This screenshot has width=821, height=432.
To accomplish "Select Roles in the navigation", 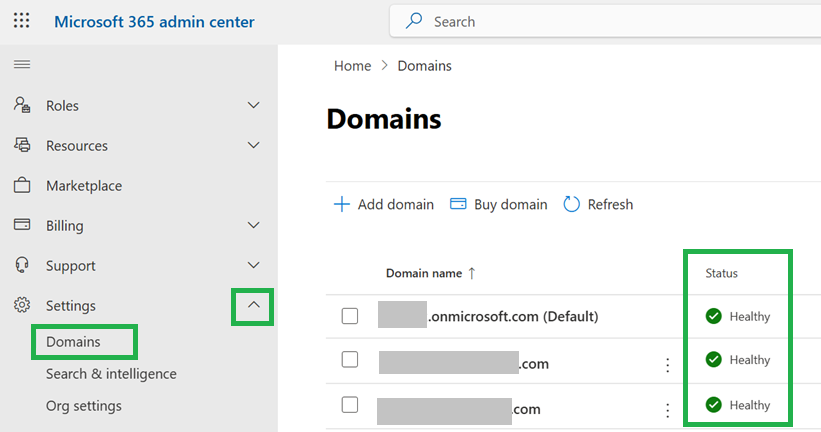I will (x=62, y=106).
